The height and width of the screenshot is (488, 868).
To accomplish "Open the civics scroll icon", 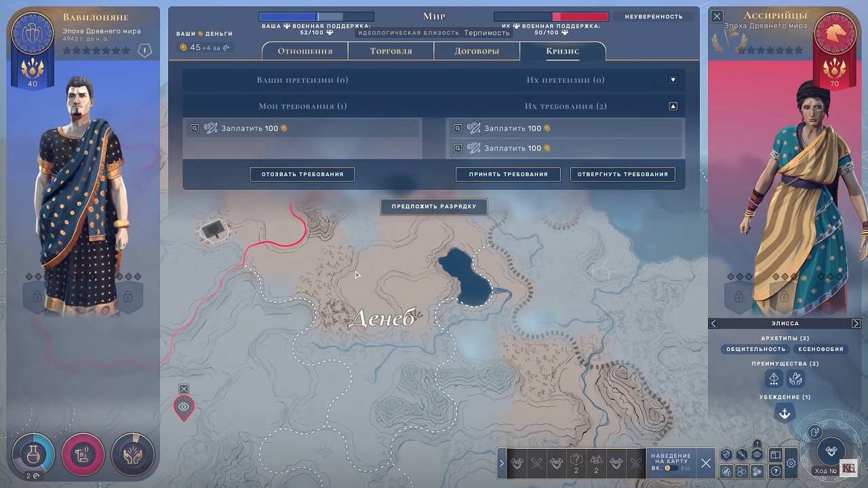I will coord(83,453).
